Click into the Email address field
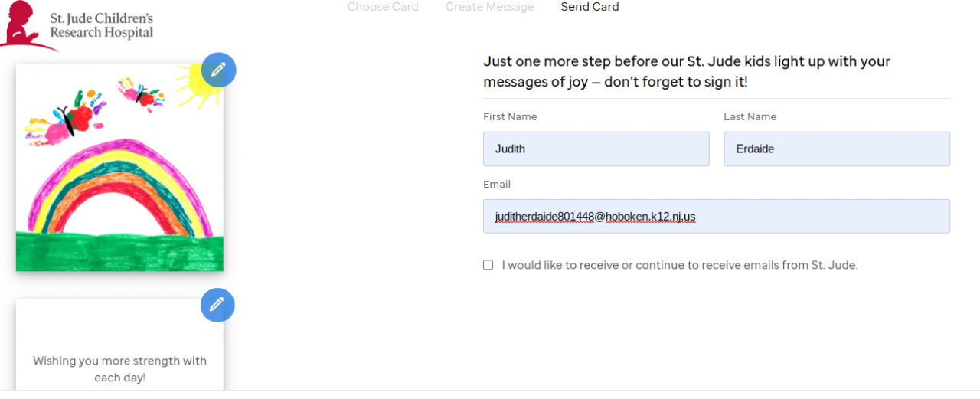Screen dimensions: 980x399 716,216
